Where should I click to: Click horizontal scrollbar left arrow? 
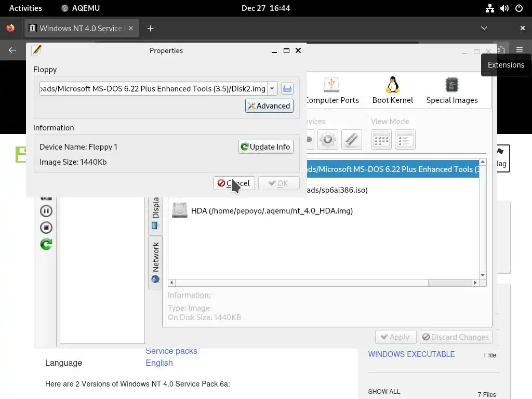(171, 283)
